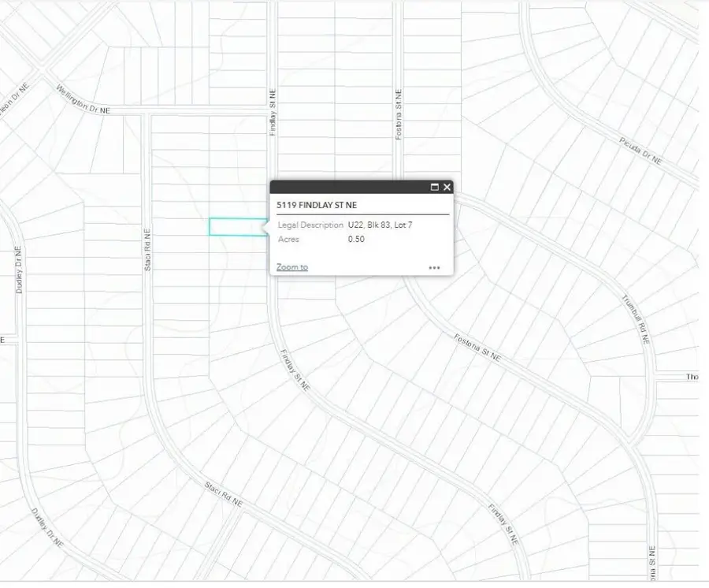This screenshot has width=709, height=588.
Task: Click the diagonal Dudley Dr NE label at bottom-left
Action: click(46, 528)
